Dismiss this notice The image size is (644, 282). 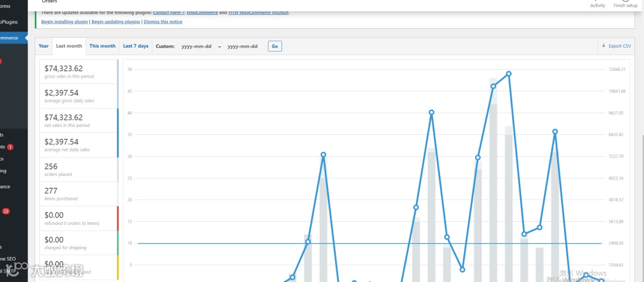tap(163, 21)
